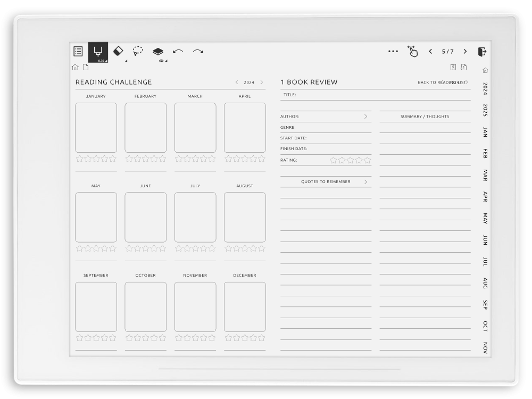This screenshot has width=532, height=399.
Task: Switch to next year after 2024
Action: pos(262,82)
